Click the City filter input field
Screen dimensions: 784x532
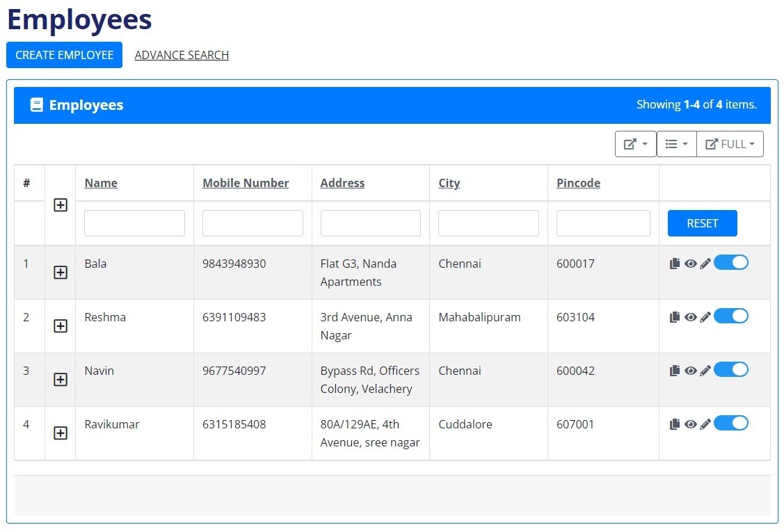point(488,223)
